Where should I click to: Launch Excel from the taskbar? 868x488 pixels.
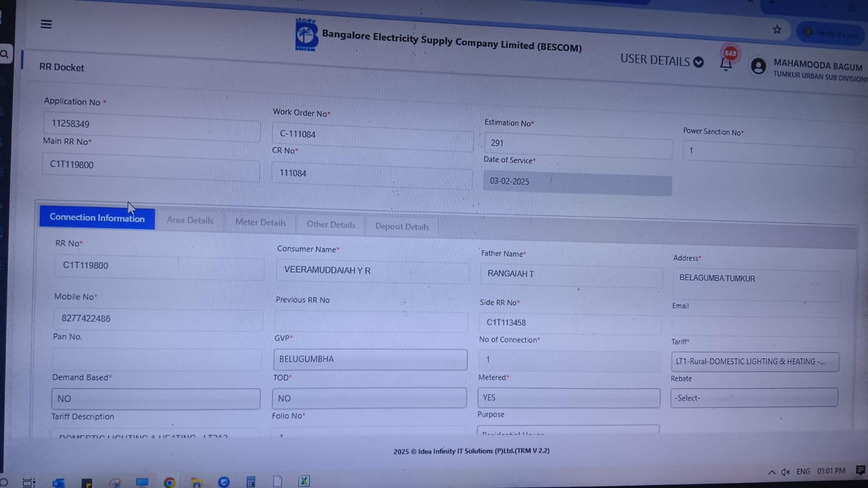coord(304,481)
